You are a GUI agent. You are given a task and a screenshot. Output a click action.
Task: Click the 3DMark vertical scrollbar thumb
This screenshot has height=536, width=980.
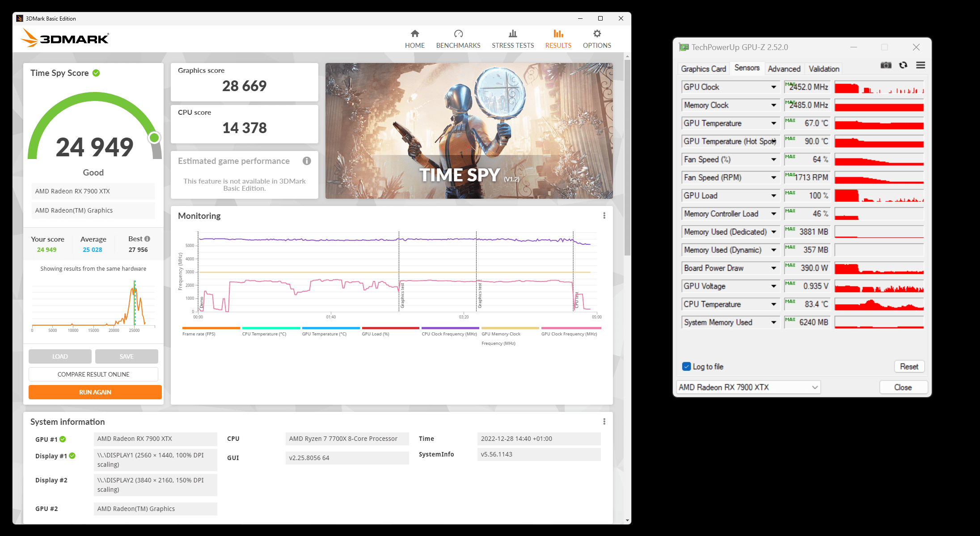point(627,158)
